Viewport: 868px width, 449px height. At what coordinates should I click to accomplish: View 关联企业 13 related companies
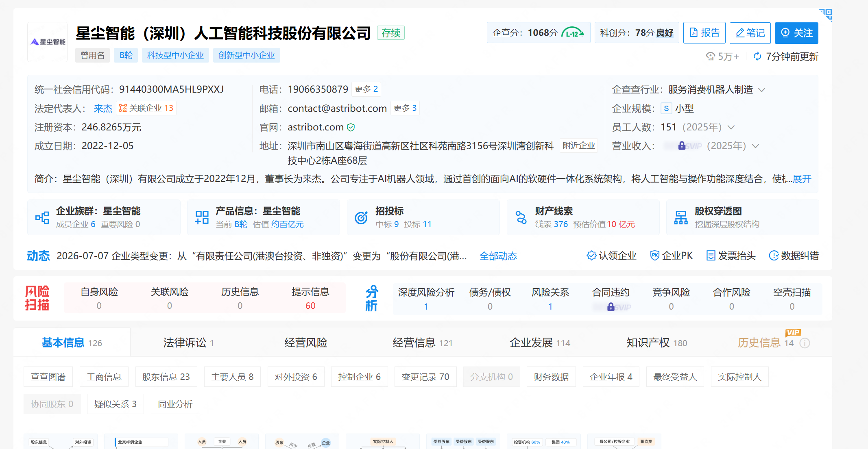tap(146, 108)
